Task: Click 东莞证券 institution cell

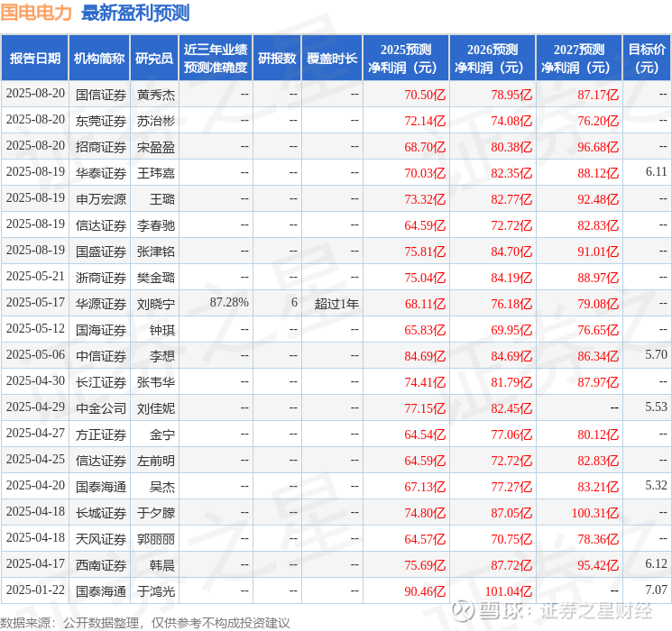Action: click(101, 121)
